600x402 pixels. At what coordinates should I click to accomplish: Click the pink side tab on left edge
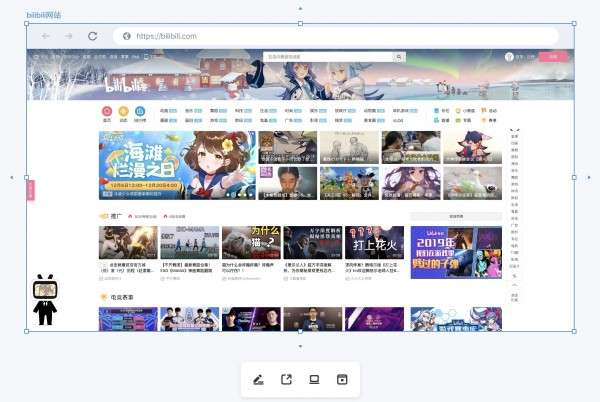click(30, 189)
